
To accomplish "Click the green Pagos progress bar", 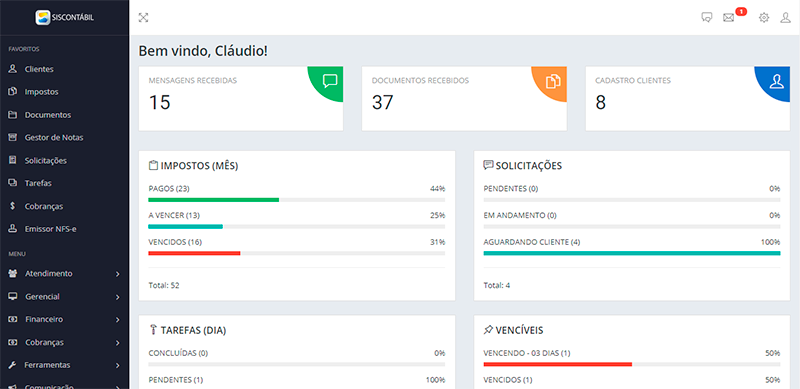I will 214,200.
